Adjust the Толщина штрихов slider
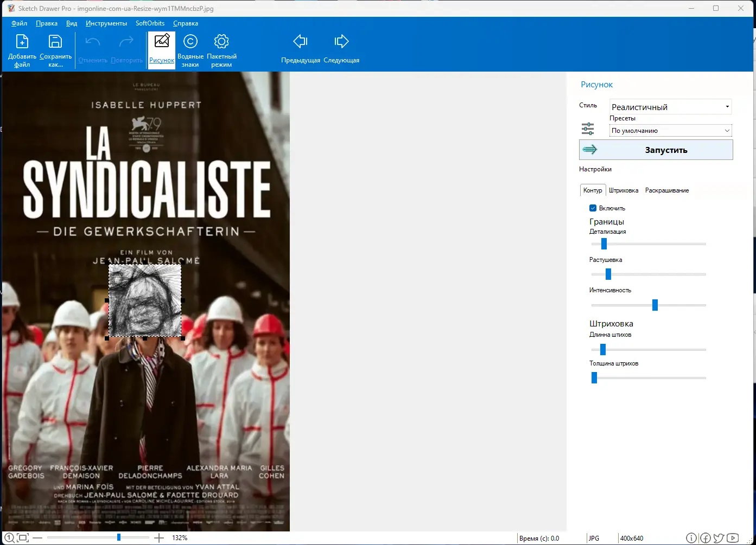The image size is (756, 545). click(594, 378)
